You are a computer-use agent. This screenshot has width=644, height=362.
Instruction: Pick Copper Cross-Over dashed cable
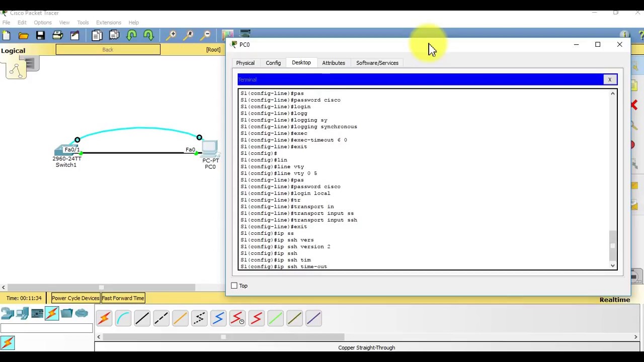click(162, 318)
